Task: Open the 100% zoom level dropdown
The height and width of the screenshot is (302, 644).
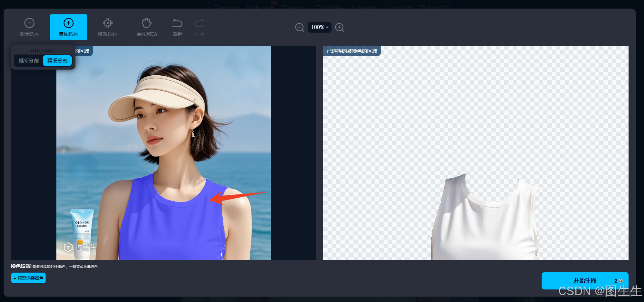Action: click(x=320, y=27)
